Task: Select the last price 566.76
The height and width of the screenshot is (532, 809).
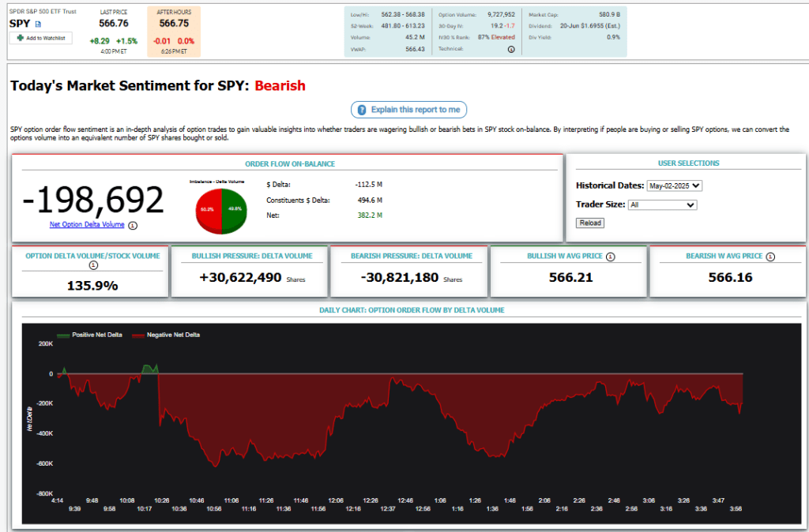Action: click(x=114, y=23)
